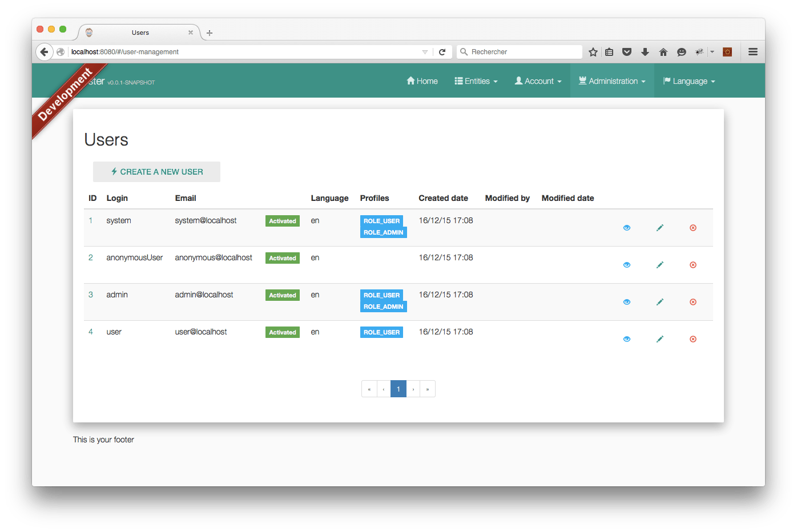Open user ID 3 link in the table

90,295
